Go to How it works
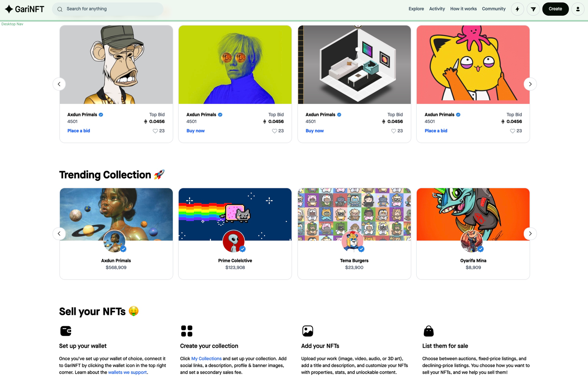The width and height of the screenshot is (588, 392). coord(463,9)
